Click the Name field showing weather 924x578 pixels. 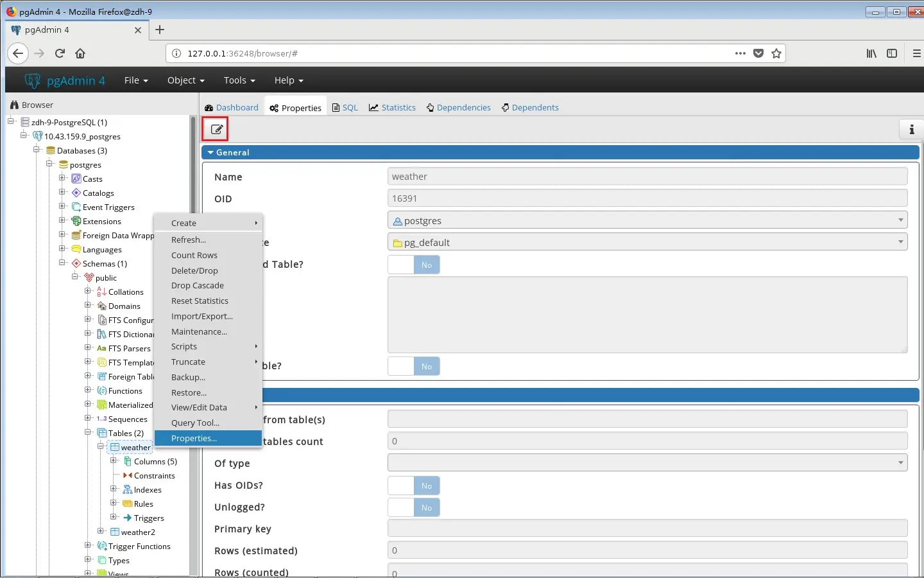click(x=647, y=177)
